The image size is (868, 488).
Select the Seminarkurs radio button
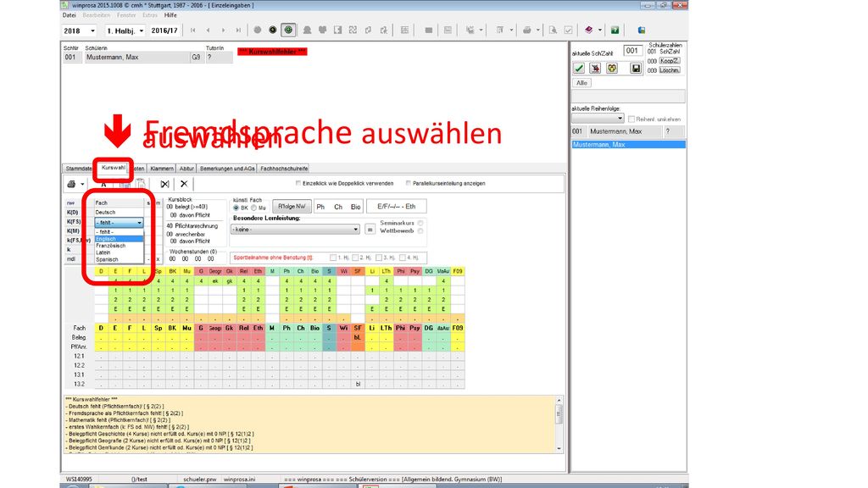click(x=420, y=223)
